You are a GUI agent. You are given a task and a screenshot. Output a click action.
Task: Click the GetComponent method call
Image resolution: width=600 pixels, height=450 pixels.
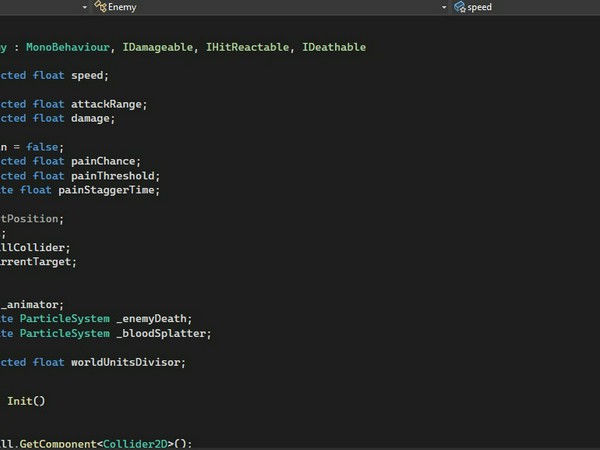[x=58, y=444]
